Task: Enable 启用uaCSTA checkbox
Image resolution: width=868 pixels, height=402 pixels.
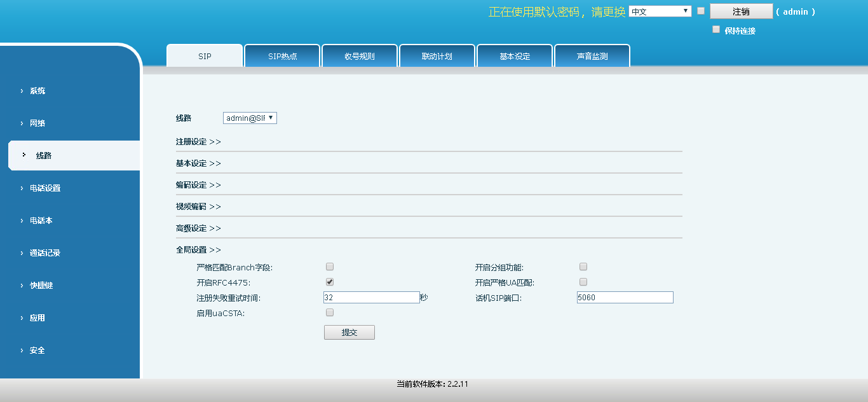Action: (330, 312)
